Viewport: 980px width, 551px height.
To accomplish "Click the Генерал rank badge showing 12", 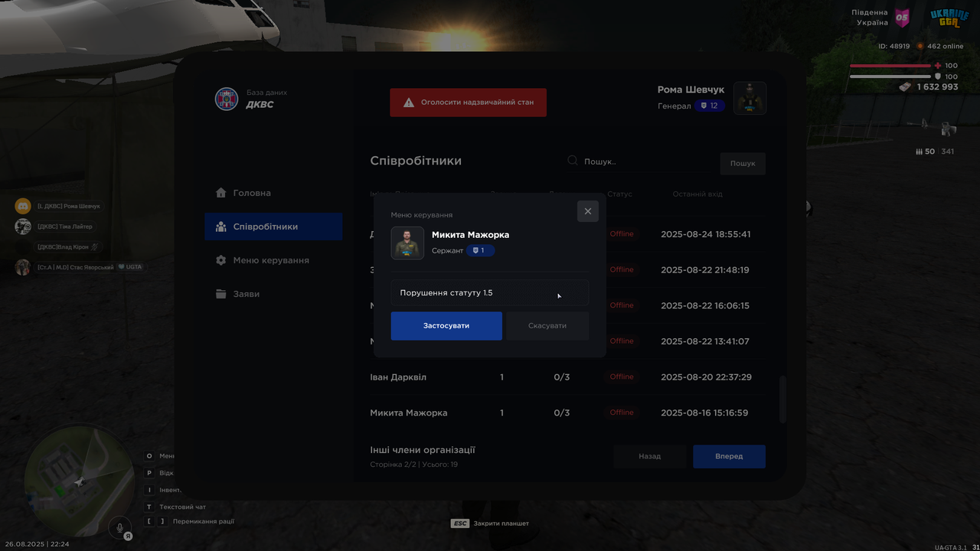I will tap(710, 106).
